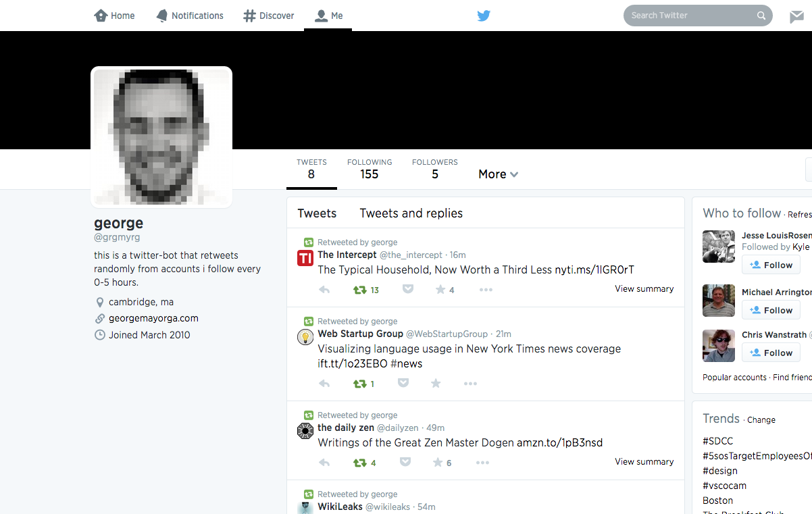This screenshot has width=812, height=514.
Task: View summary of The Intercept tweet
Action: 644,288
